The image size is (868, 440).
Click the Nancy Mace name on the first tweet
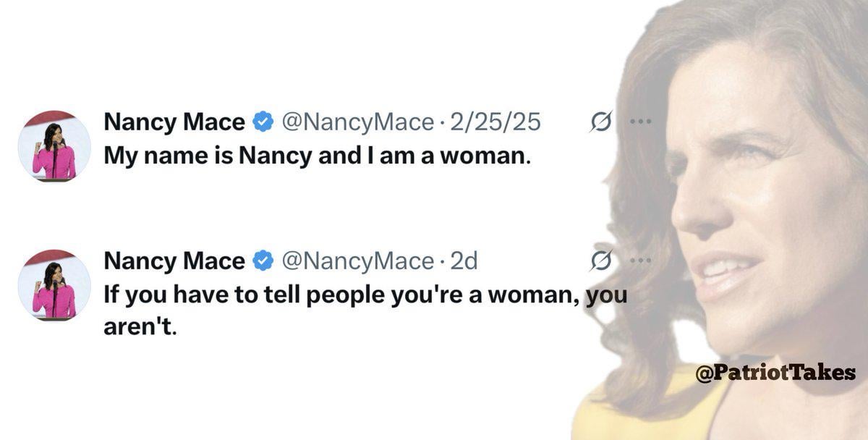(174, 123)
